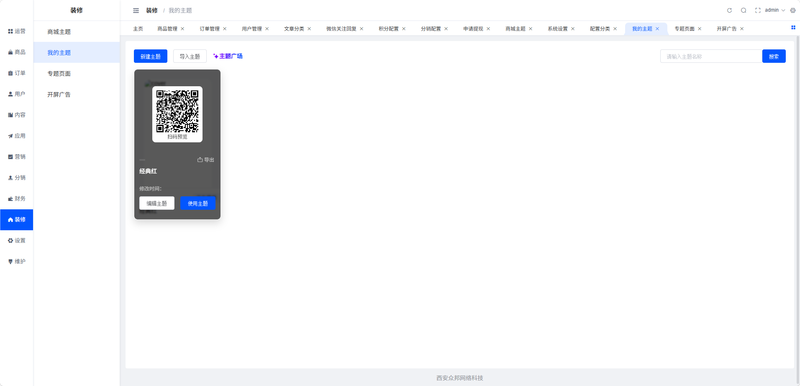The height and width of the screenshot is (386, 800).
Task: Open the 商品 sidebar section
Action: 16,52
